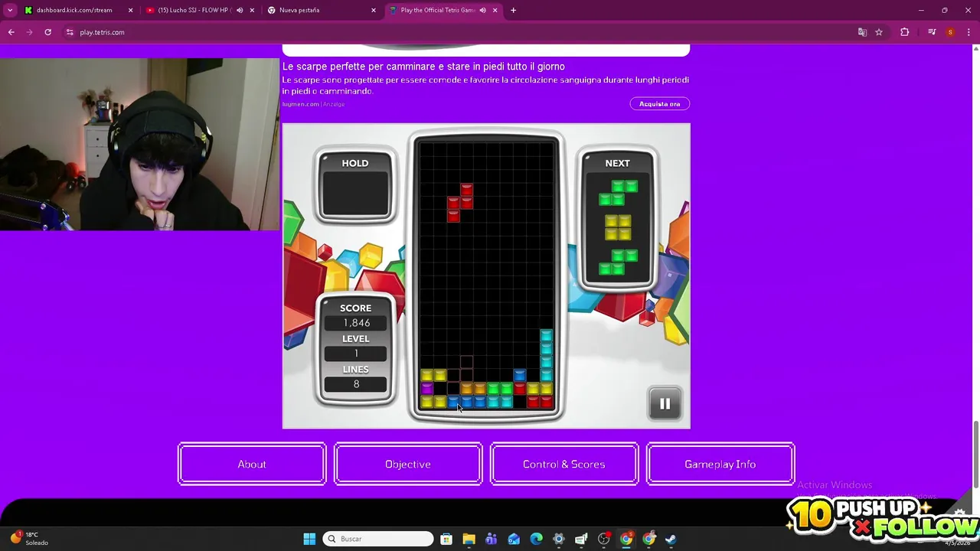Open File Explorer from the taskbar
Viewport: 980px width, 551px height.
[x=469, y=539]
